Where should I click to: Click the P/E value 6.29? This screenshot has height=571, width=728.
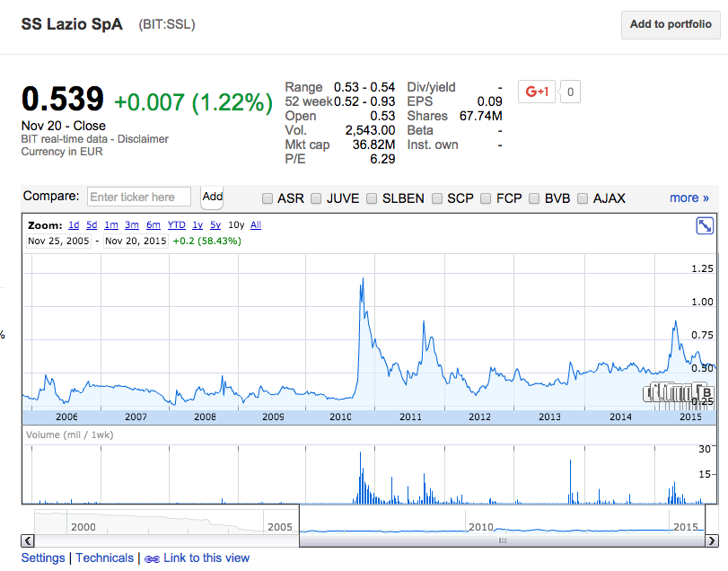click(382, 159)
